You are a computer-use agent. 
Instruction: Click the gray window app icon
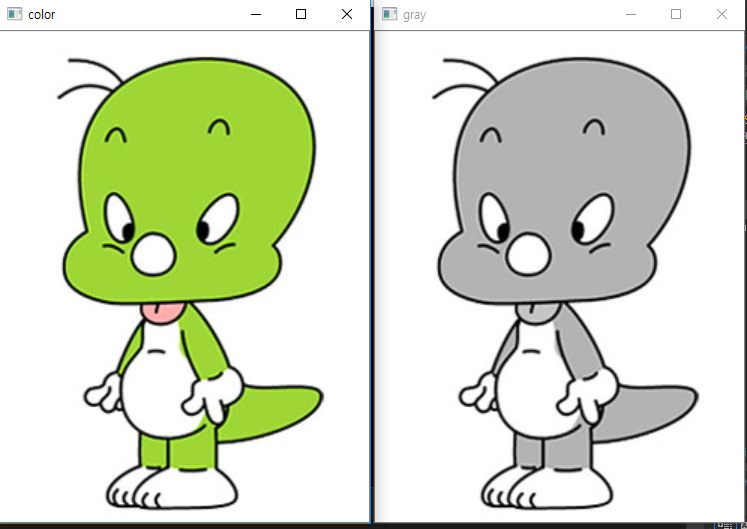(389, 14)
